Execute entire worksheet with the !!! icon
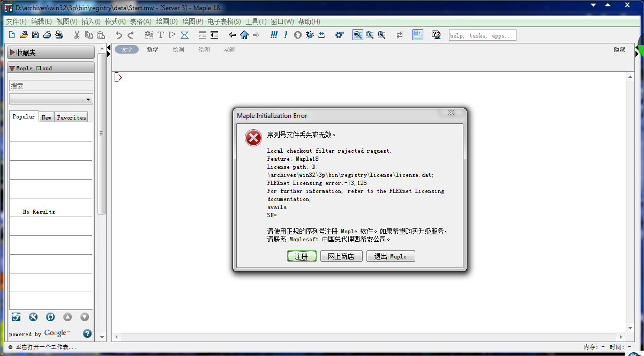This screenshot has height=356, width=644. (274, 35)
